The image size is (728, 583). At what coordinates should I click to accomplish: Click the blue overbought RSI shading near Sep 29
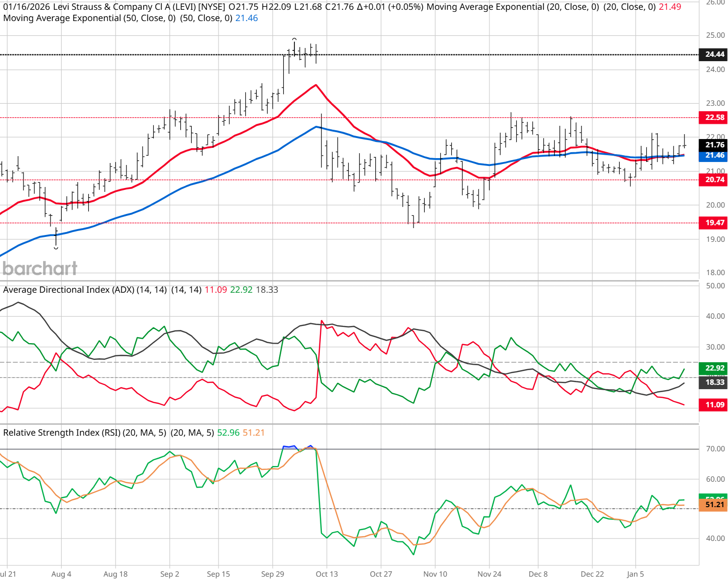[290, 447]
